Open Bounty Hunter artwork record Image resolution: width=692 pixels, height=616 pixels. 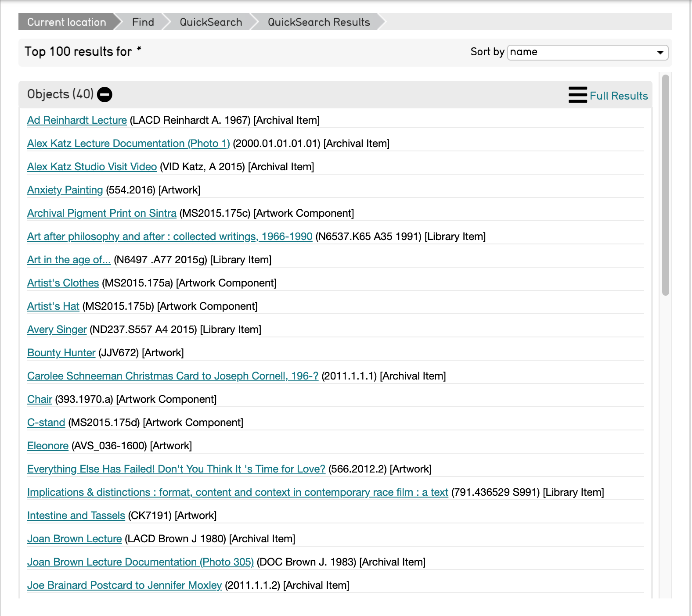(61, 353)
